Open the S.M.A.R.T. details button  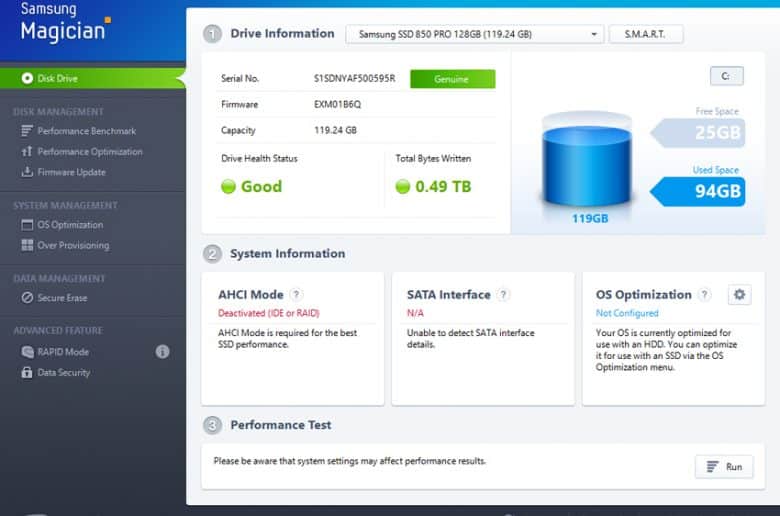coord(646,34)
